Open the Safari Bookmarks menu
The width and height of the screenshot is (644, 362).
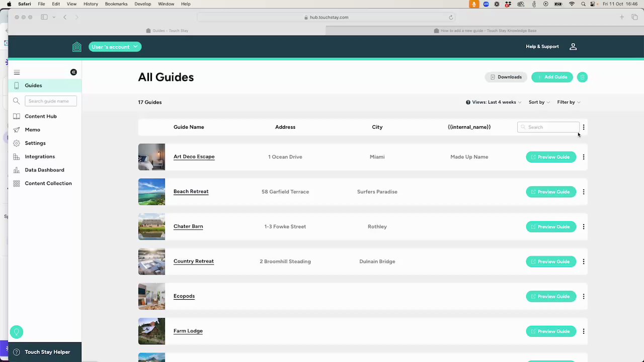click(x=116, y=4)
